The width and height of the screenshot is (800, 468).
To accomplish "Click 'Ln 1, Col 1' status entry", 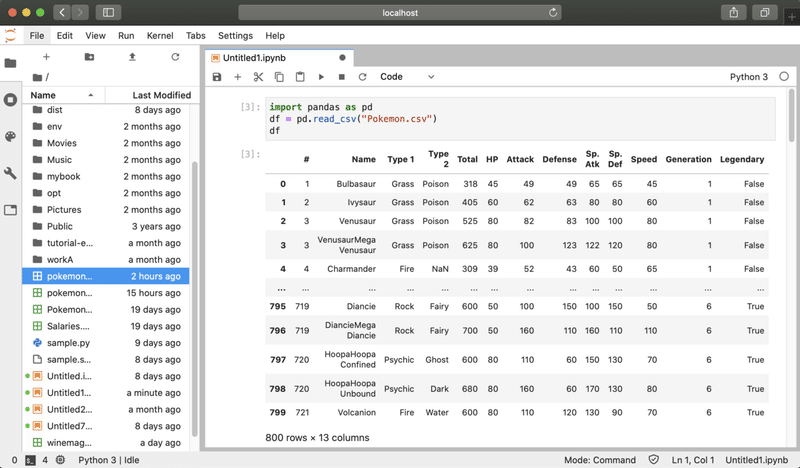I will pyautogui.click(x=693, y=460).
